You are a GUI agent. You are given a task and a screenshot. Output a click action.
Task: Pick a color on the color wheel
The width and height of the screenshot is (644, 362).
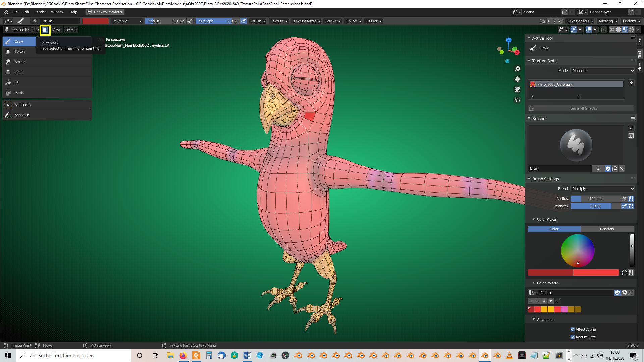coord(578,251)
